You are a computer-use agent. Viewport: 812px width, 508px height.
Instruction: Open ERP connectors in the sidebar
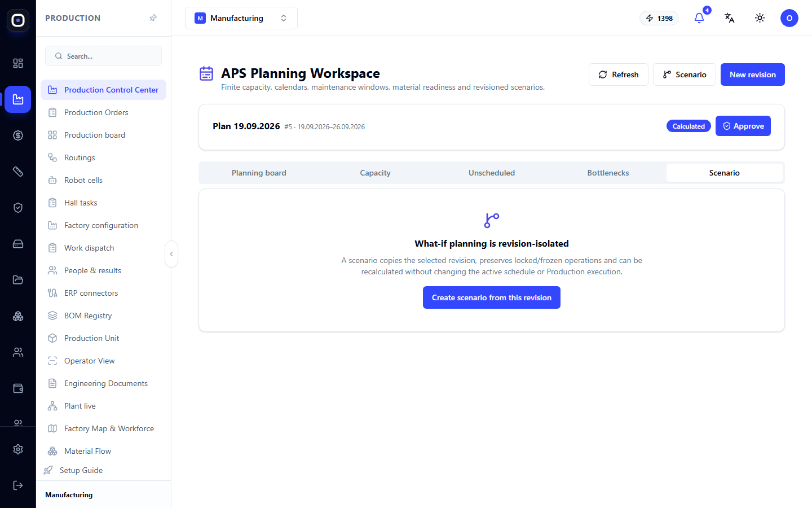pos(103,293)
